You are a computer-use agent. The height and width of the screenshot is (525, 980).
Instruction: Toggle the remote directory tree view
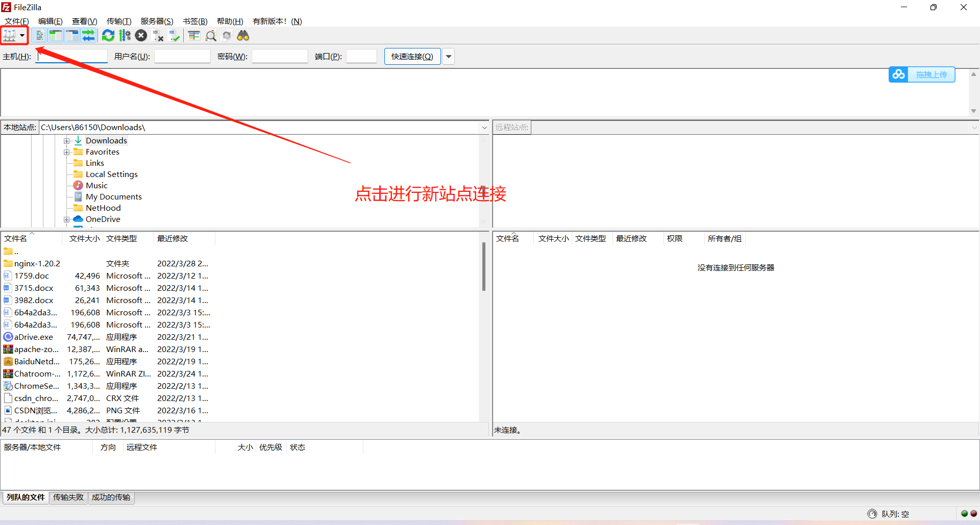click(72, 36)
